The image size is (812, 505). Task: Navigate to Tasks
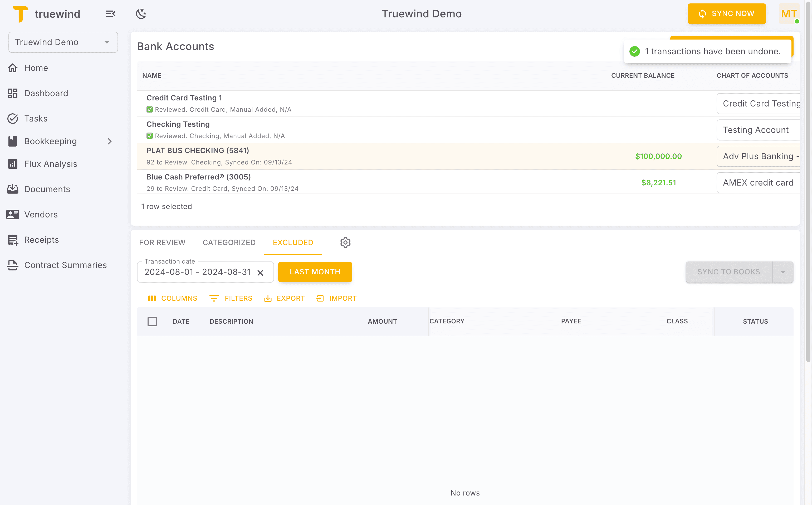(36, 119)
